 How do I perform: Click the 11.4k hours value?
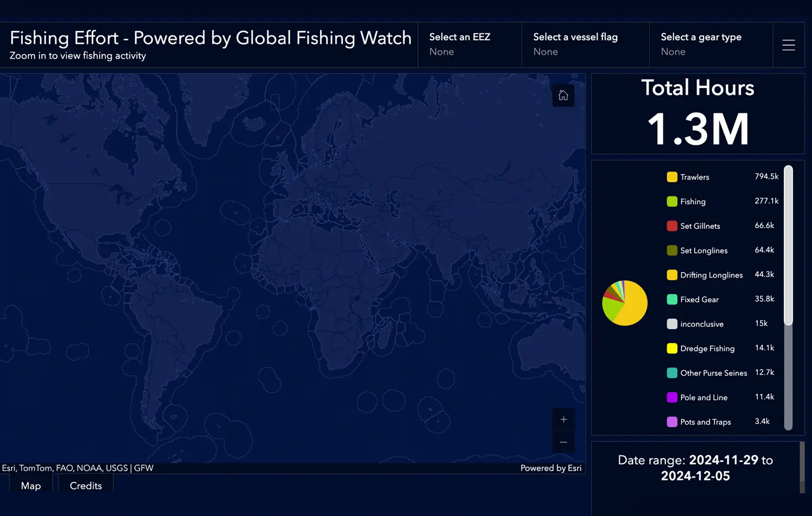764,396
